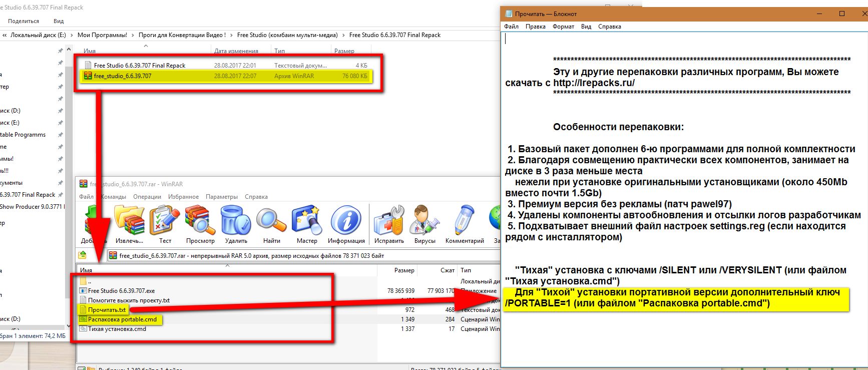Expand chevron after Free Studio (комбаин мульти-медиа) breadcrumb

coord(343,35)
